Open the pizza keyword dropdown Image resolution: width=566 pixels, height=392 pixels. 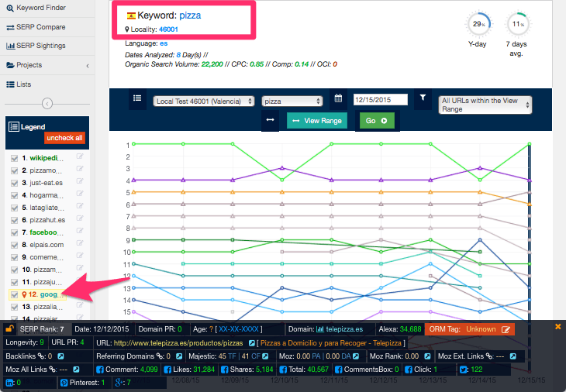[292, 101]
